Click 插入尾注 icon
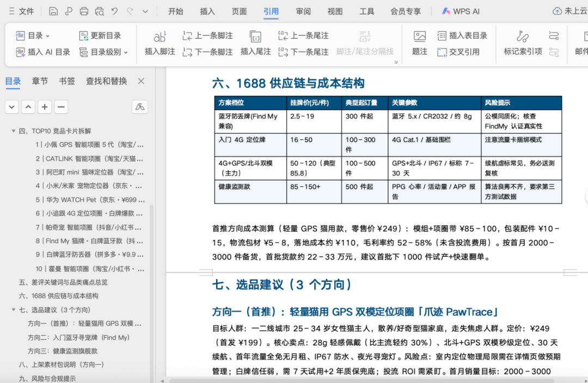The width and height of the screenshot is (588, 383). [255, 44]
